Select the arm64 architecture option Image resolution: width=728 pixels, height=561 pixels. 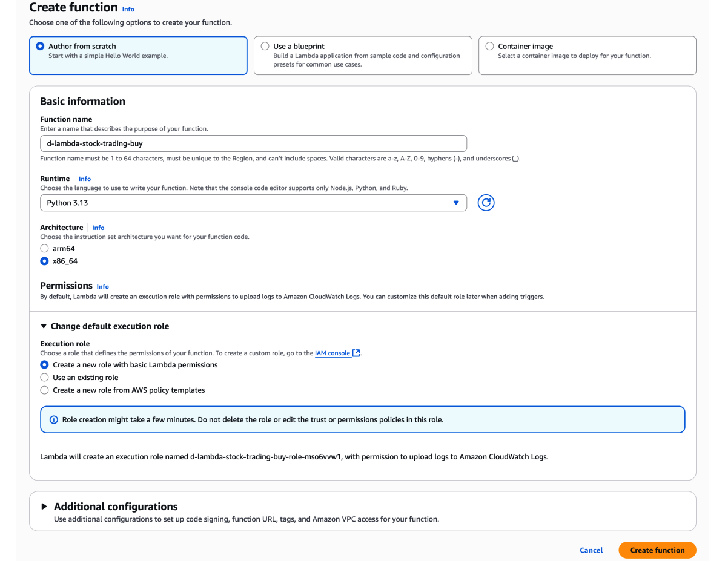(x=44, y=249)
